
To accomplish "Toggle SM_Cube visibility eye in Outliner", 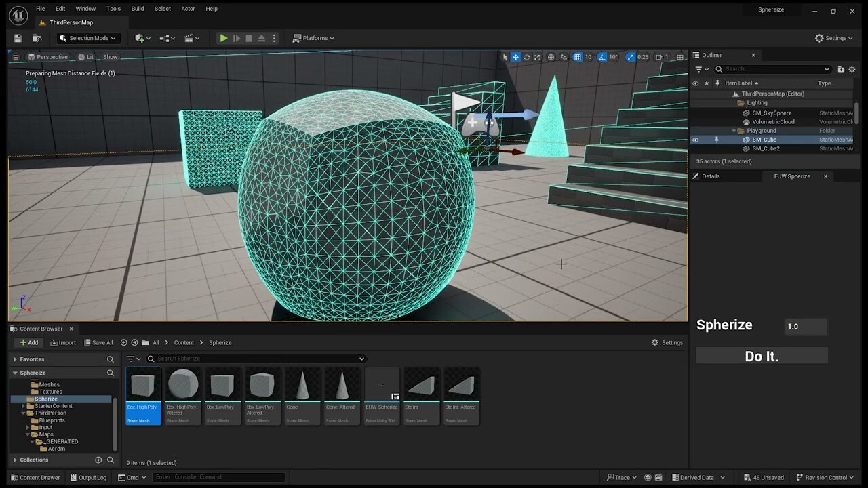I will 695,140.
